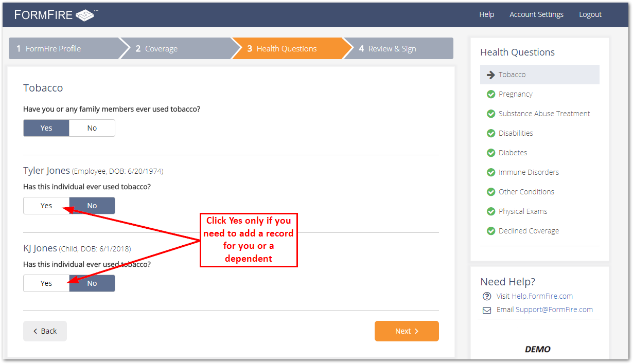Click the orange Next button
633x364 pixels.
pos(407,331)
